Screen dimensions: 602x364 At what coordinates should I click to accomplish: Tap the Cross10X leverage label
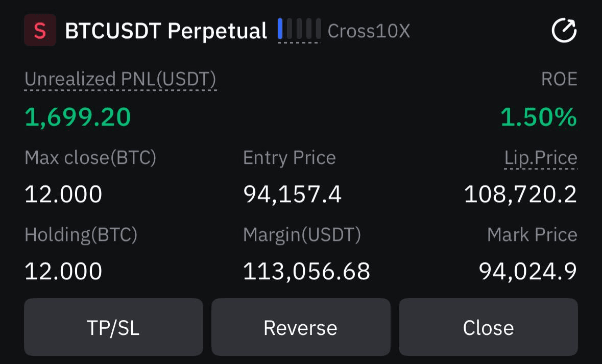369,31
